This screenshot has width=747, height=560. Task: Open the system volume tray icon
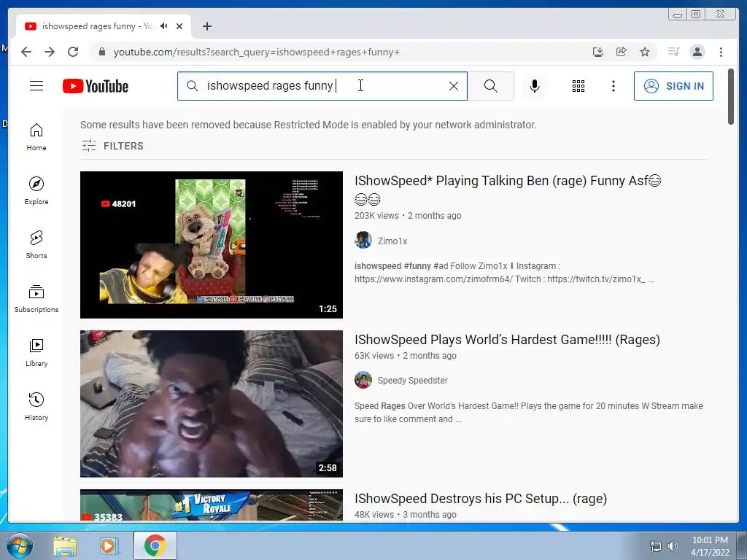(x=673, y=546)
